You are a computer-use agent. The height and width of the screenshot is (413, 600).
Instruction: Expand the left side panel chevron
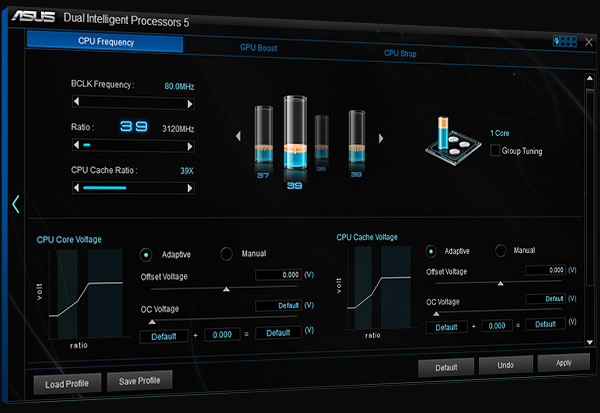point(15,204)
